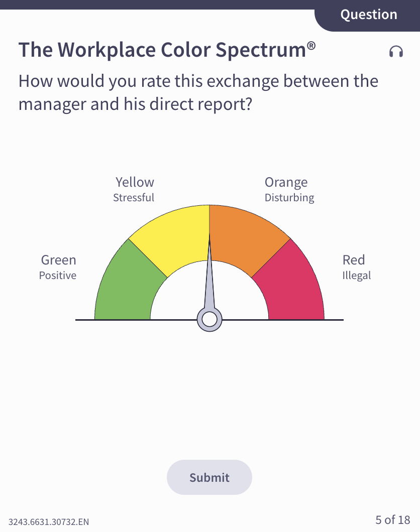The image size is (420, 532).
Task: Click the course ID code 3243.6631.30732.EN
Action: [x=49, y=522]
